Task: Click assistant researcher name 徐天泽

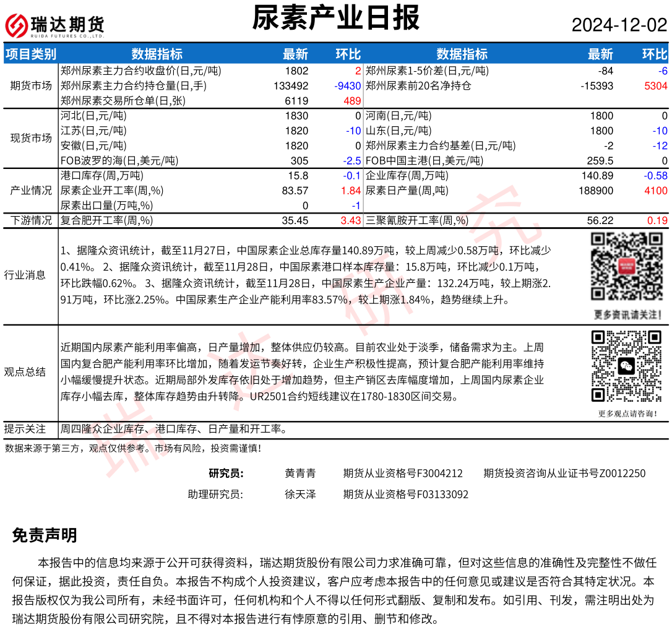Action: (300, 495)
